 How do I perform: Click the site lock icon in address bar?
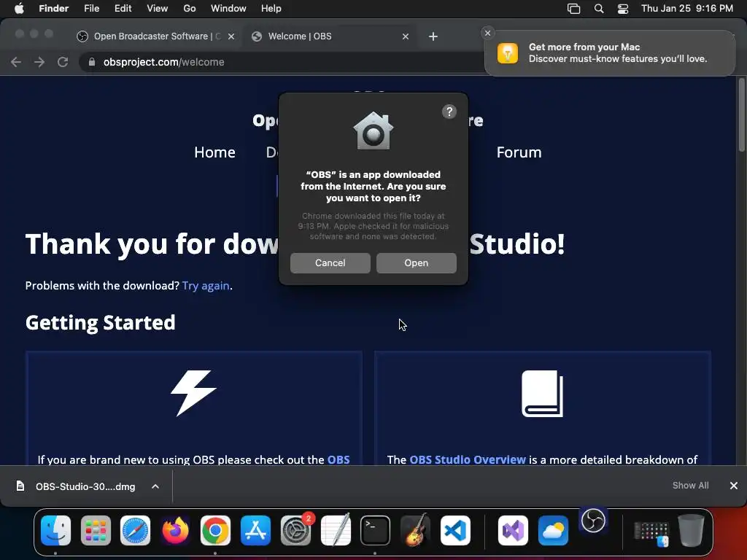92,62
